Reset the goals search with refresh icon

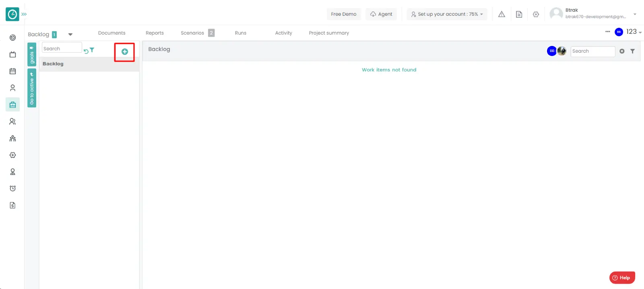[x=86, y=51]
